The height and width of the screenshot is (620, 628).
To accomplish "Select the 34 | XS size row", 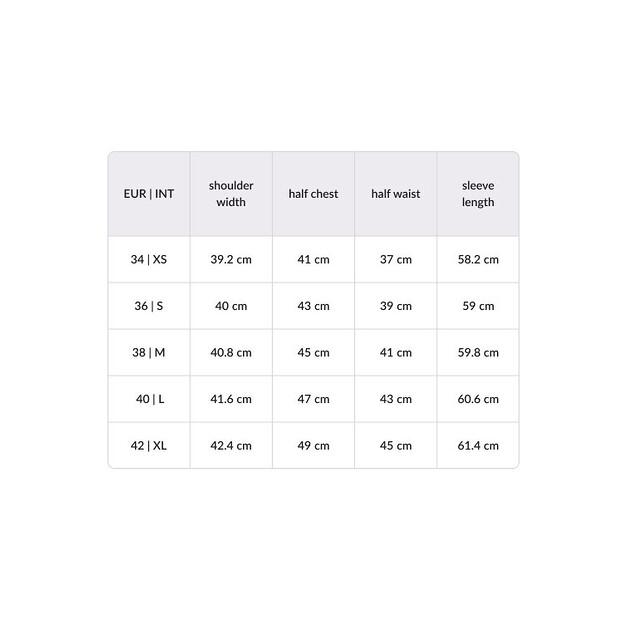I will (314, 260).
